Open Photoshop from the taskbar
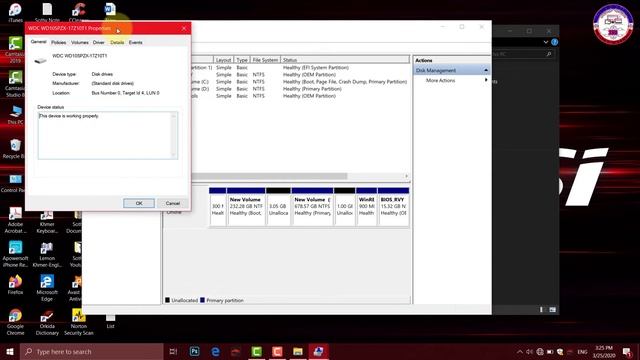 pyautogui.click(x=194, y=351)
